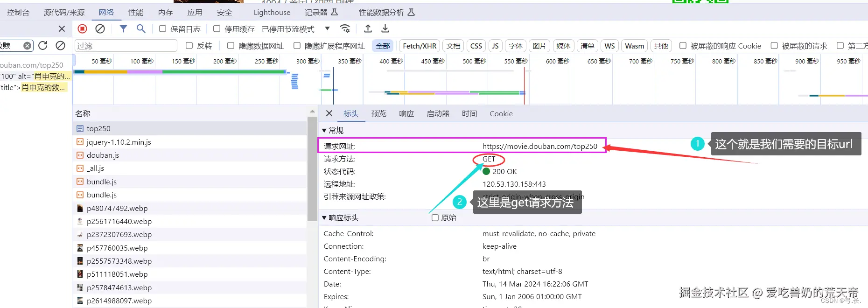The image size is (868, 308).
Task: Switch to the 源代码/来源 tab
Action: pyautogui.click(x=64, y=13)
